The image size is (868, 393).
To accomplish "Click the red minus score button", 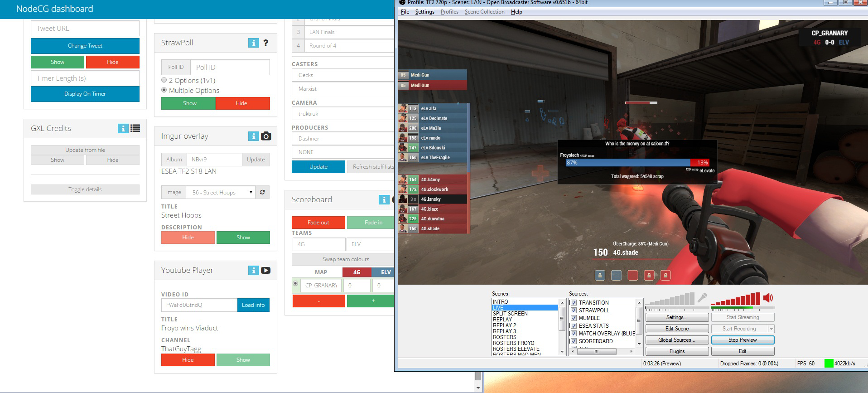I will (x=318, y=301).
